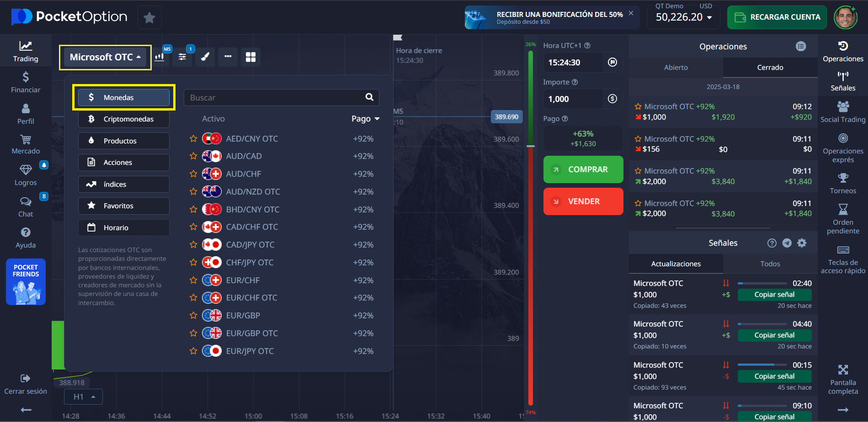Favorite the AUD/CAD star

point(193,156)
